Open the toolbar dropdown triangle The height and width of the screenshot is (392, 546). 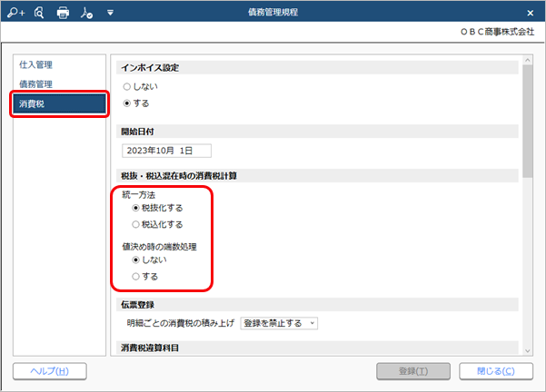[110, 13]
